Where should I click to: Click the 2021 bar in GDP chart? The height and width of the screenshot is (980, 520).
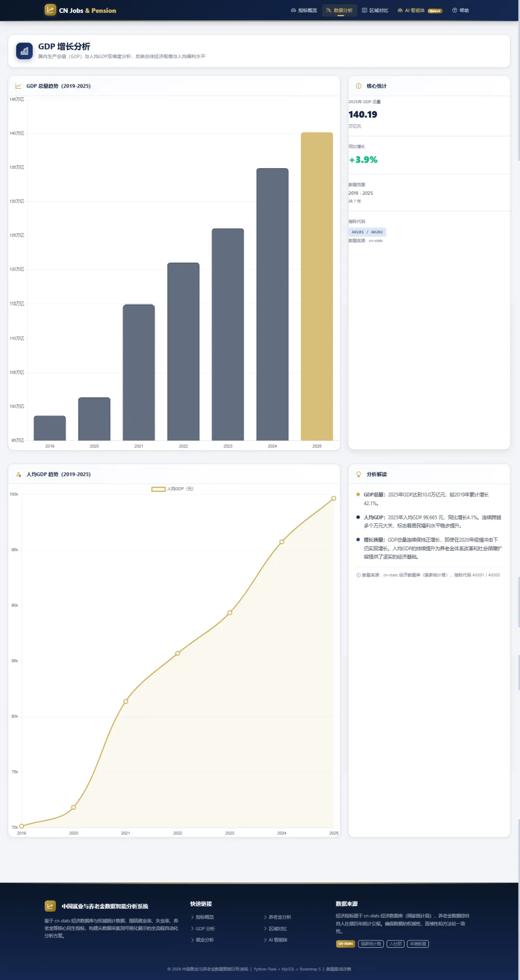(x=139, y=372)
